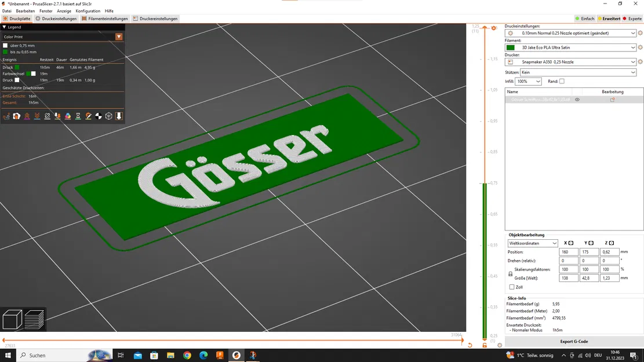Toggle uniform scaling lock icon
This screenshot has height=362, width=644.
(x=511, y=274)
